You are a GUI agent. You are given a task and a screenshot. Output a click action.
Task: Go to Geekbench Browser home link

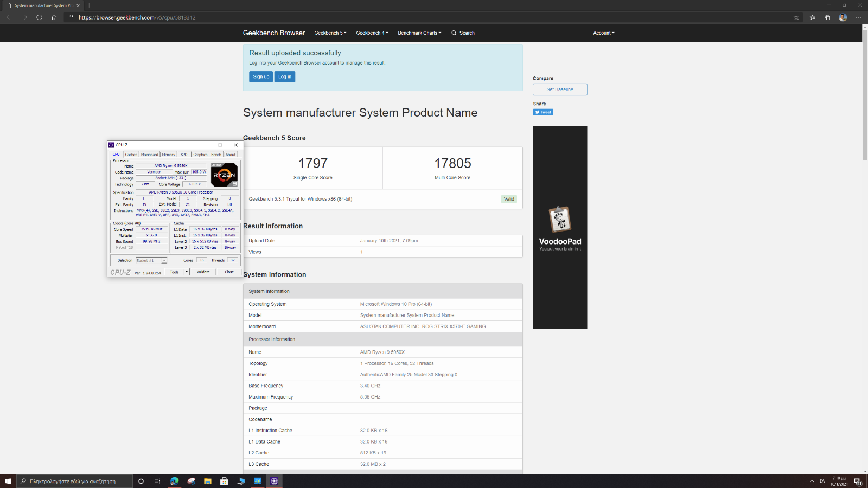(273, 33)
